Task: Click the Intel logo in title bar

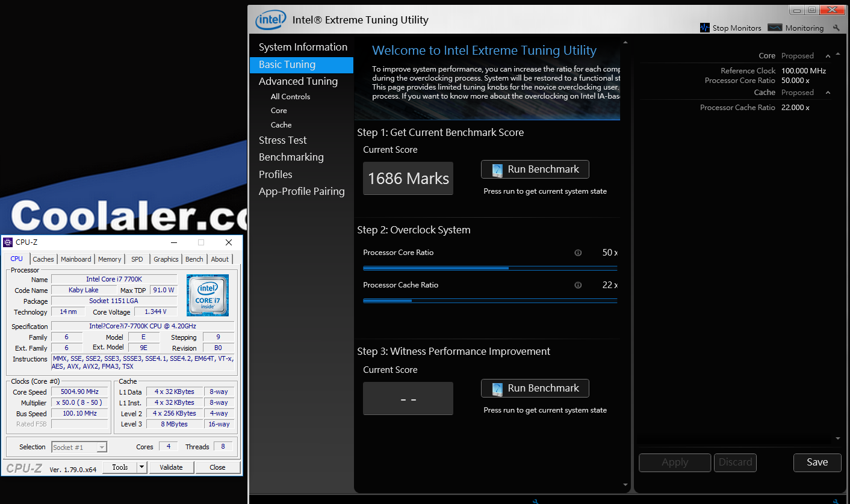Action: [x=270, y=20]
